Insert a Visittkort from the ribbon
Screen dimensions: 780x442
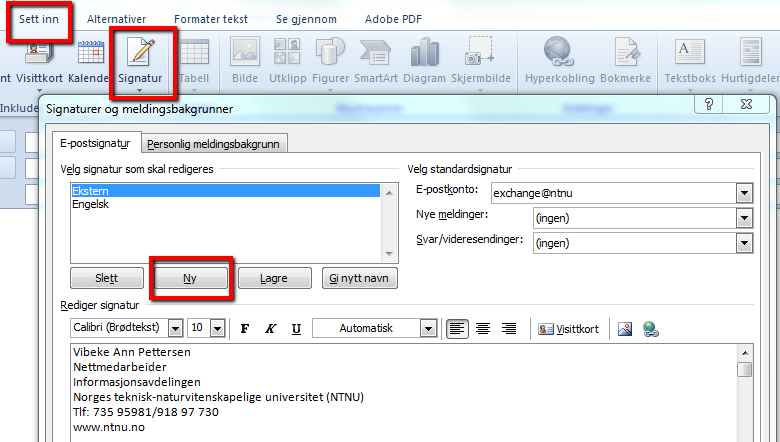pyautogui.click(x=39, y=63)
